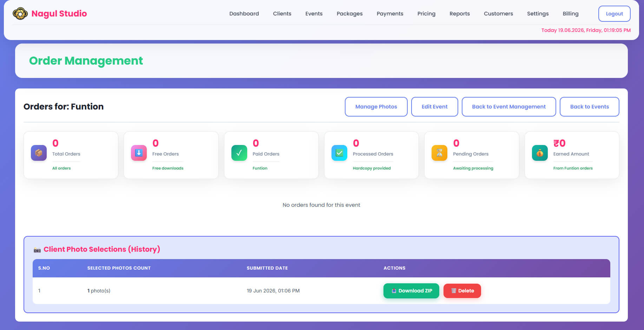Click the Nagul Studio logo icon
The height and width of the screenshot is (330, 644).
click(20, 14)
